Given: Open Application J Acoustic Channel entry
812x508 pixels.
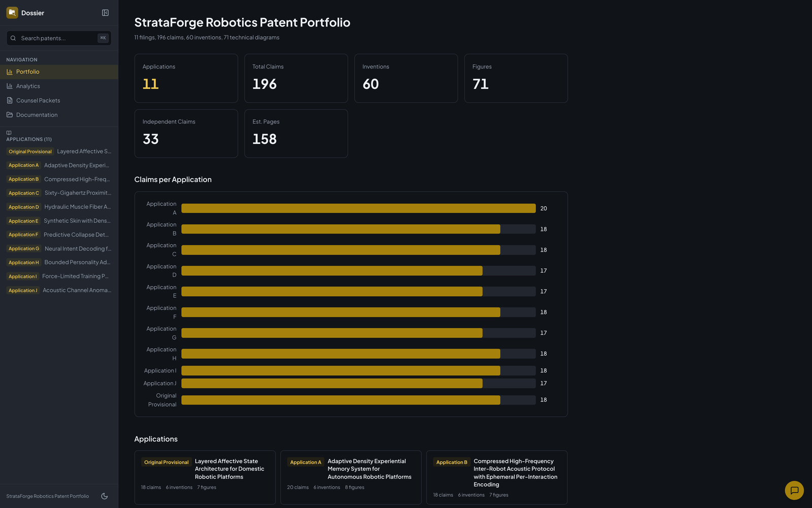Looking at the screenshot, I should click(59, 291).
